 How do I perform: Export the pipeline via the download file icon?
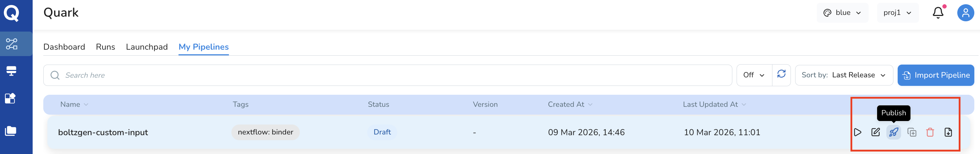pos(948,132)
